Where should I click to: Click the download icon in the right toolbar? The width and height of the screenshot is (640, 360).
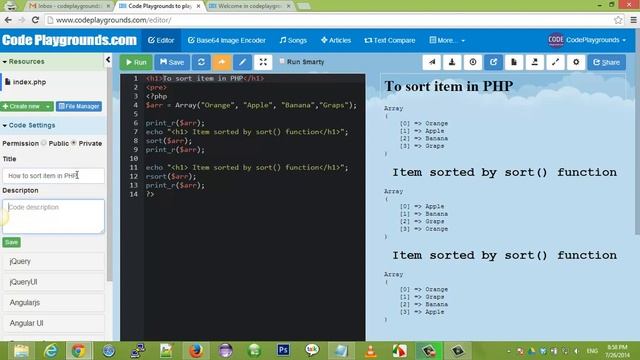point(452,62)
